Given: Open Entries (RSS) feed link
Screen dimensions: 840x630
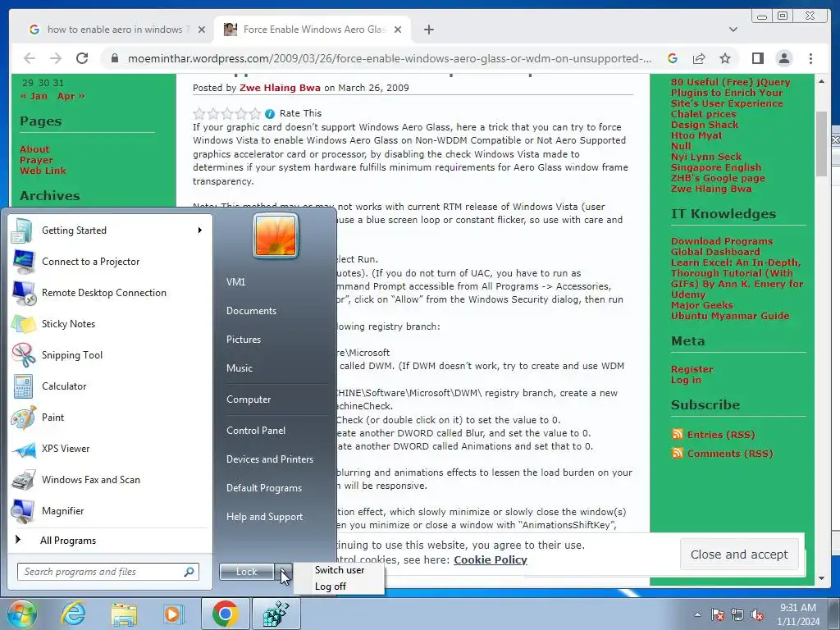Looking at the screenshot, I should (x=720, y=435).
